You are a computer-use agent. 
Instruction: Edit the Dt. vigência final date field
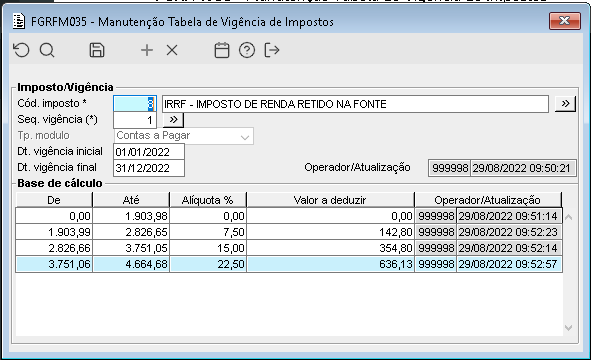point(149,168)
